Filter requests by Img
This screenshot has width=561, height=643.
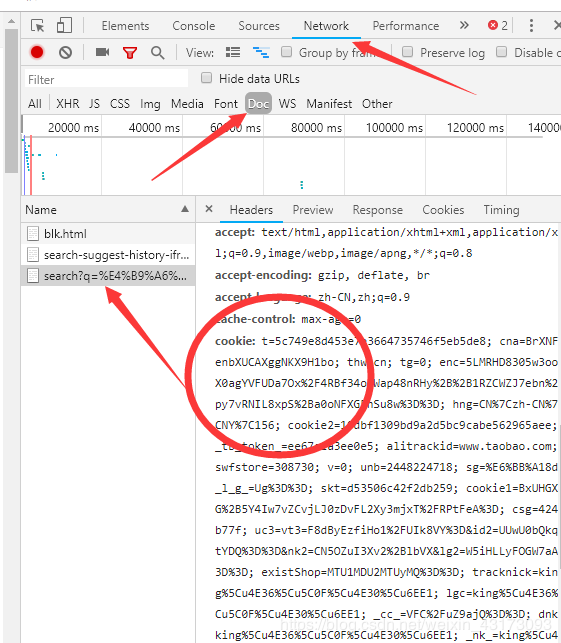coord(150,104)
